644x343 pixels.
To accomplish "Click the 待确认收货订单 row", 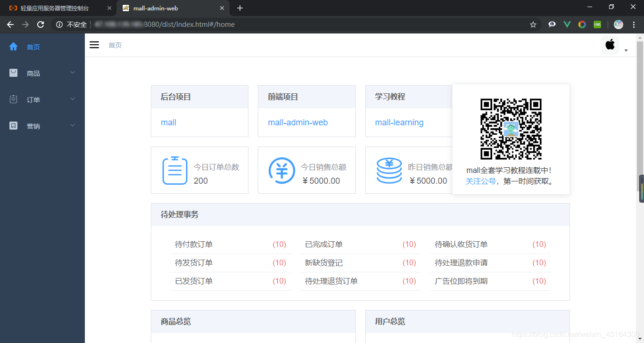I will (x=490, y=245).
